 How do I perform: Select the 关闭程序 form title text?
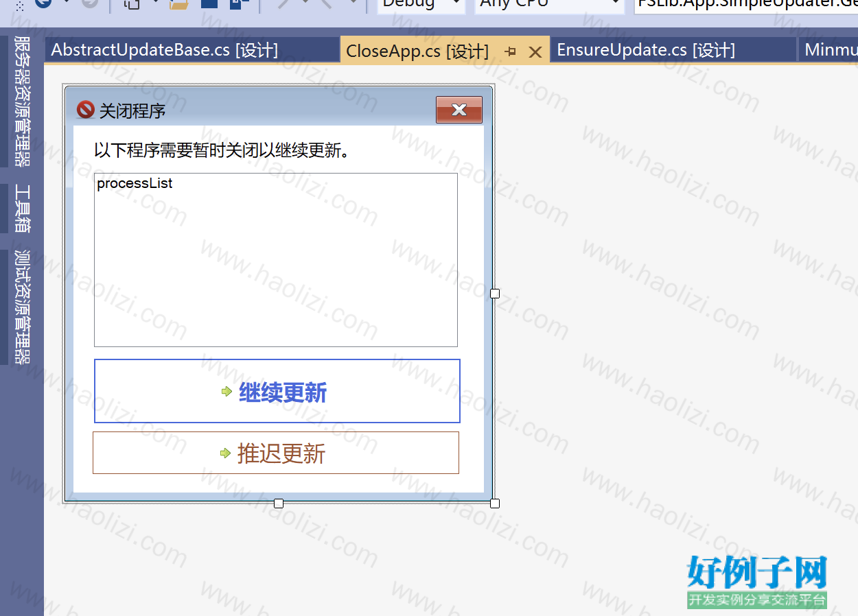tap(132, 110)
